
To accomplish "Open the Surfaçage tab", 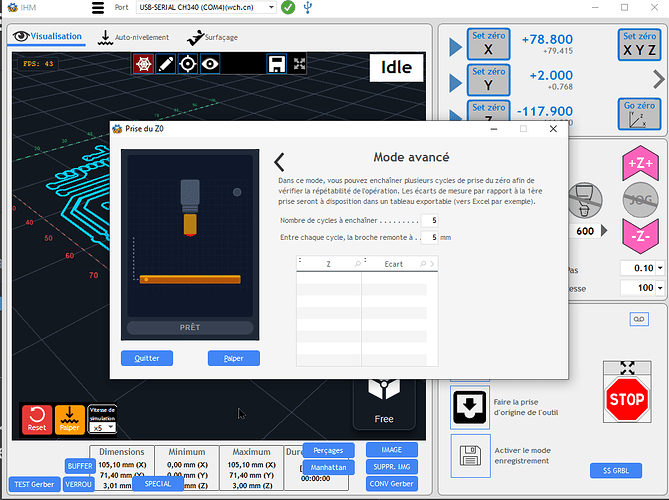I will pyautogui.click(x=212, y=38).
